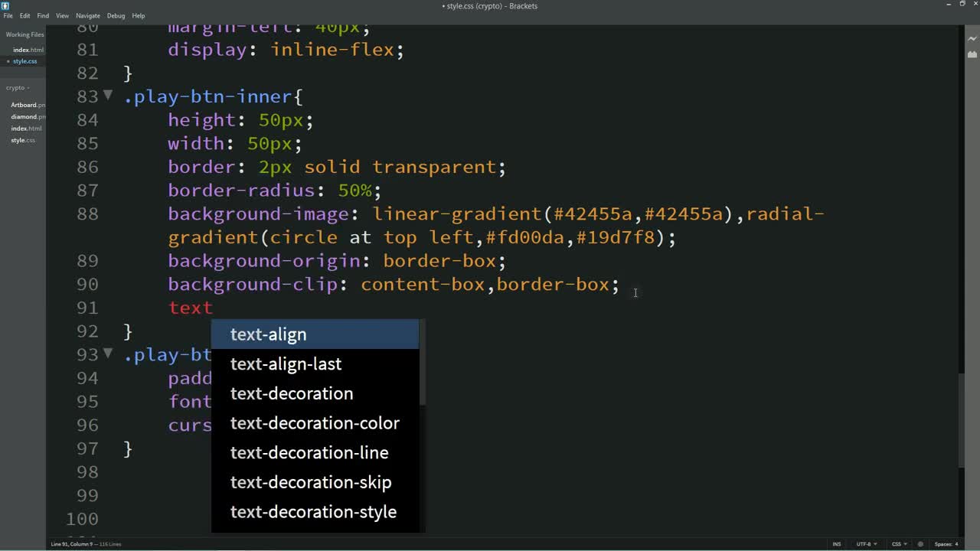Open the View menu
The width and height of the screenshot is (980, 551).
click(x=62, y=15)
